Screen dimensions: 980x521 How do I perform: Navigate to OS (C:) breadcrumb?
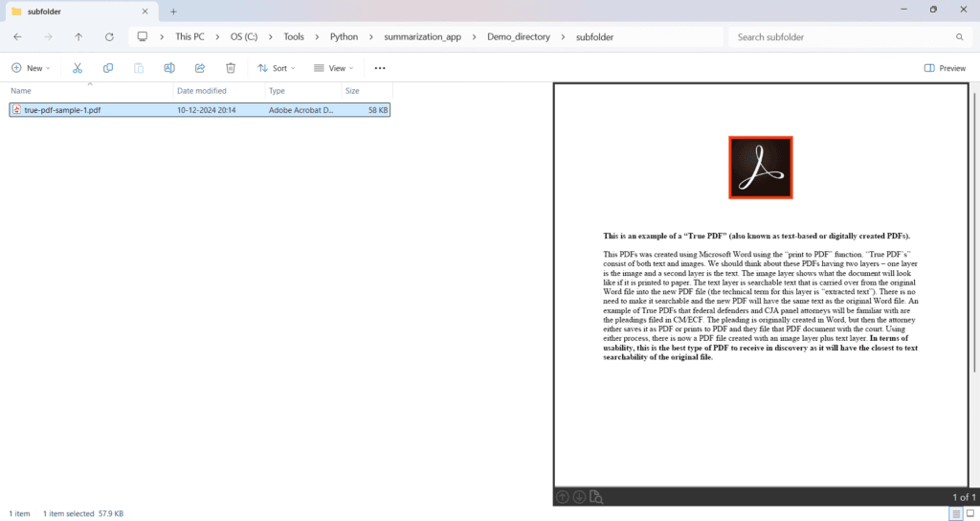click(x=244, y=37)
